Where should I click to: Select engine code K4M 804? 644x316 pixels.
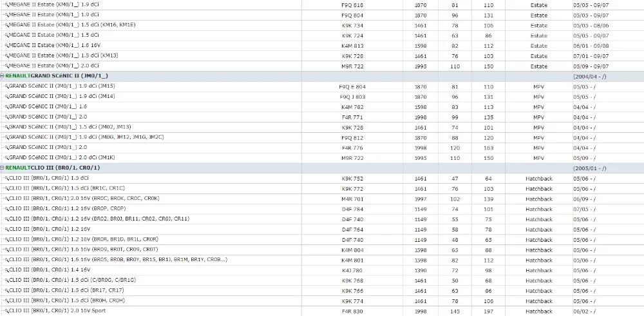click(x=352, y=250)
